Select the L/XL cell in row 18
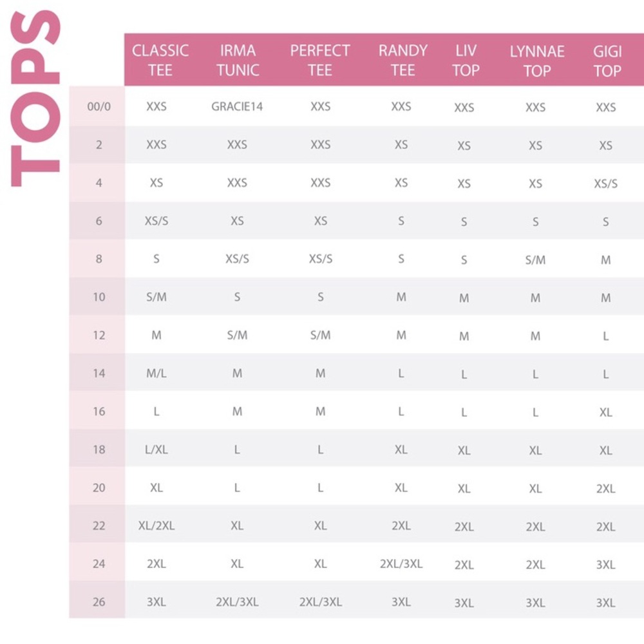This screenshot has width=644, height=644. [x=156, y=450]
